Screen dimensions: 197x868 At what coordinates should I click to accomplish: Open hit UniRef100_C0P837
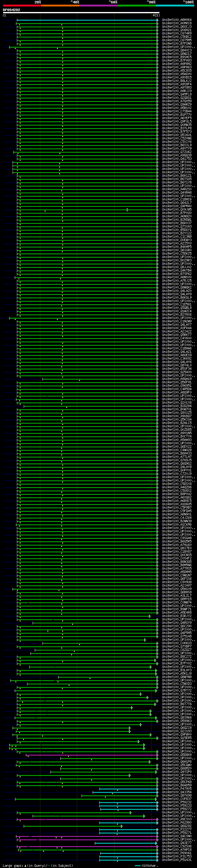point(177,799)
